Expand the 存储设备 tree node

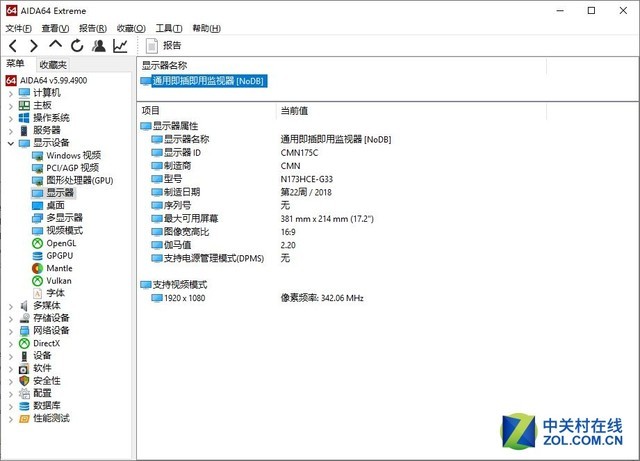(11, 319)
